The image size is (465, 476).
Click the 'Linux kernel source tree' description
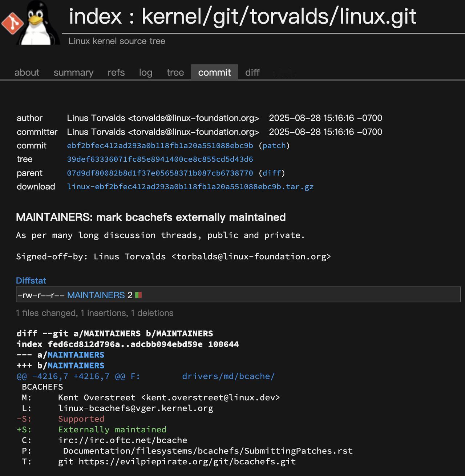tap(117, 41)
